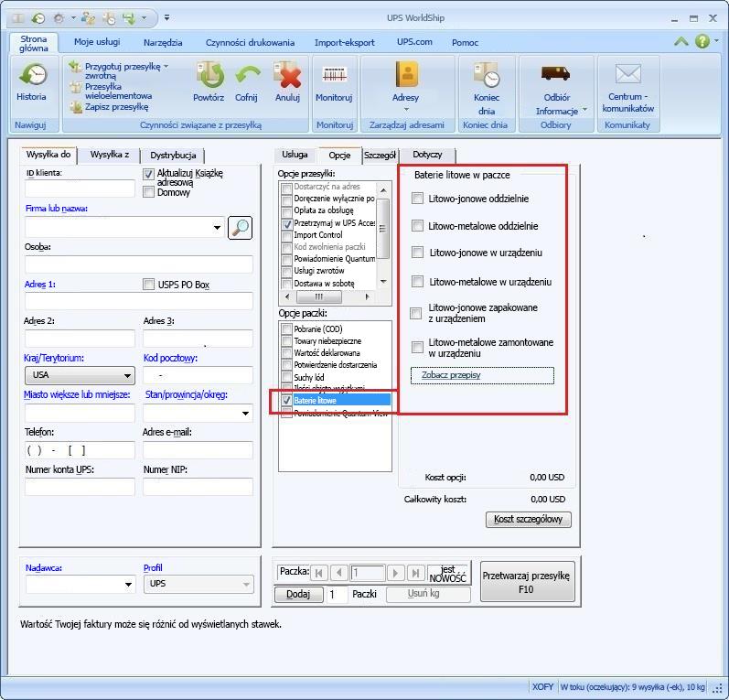
Task: Open the Profil UPS dropdown
Action: coord(246,584)
